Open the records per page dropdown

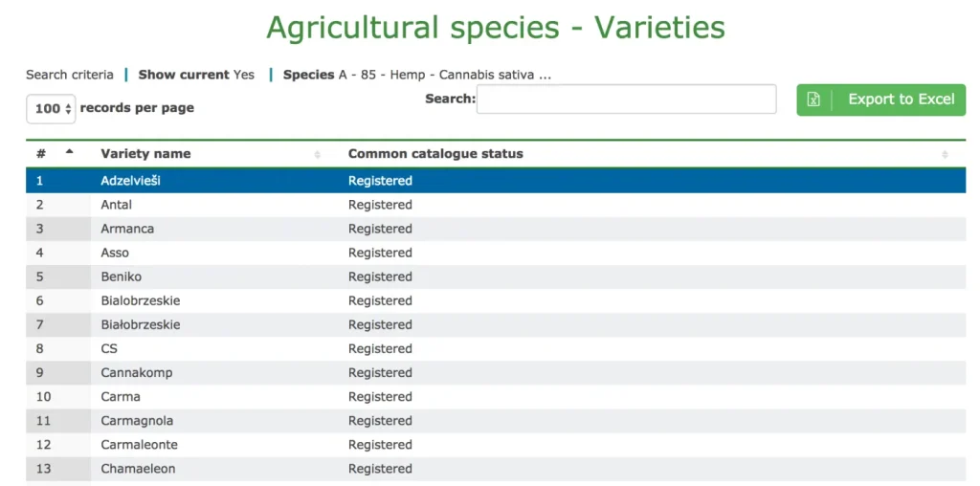click(x=51, y=108)
